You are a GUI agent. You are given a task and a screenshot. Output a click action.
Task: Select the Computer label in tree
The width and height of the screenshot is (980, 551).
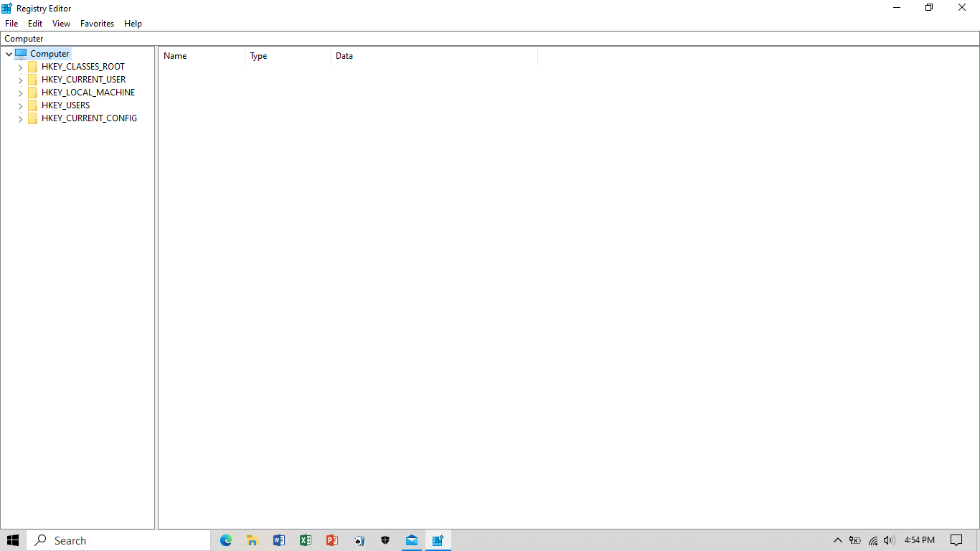coord(50,54)
